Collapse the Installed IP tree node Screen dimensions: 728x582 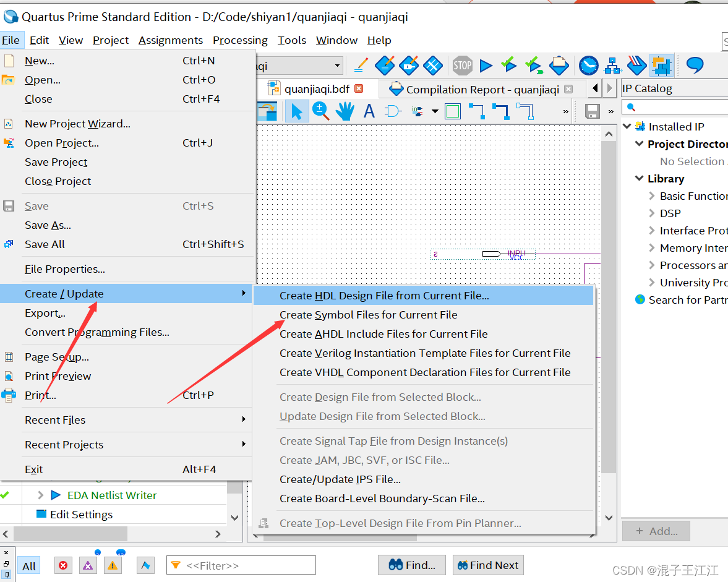click(x=627, y=126)
